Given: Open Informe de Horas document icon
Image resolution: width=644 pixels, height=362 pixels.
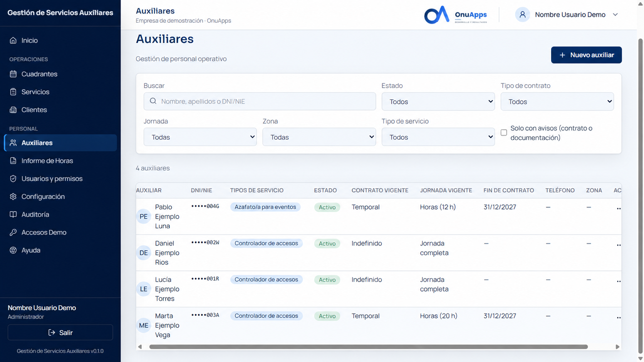Looking at the screenshot, I should pos(13,161).
